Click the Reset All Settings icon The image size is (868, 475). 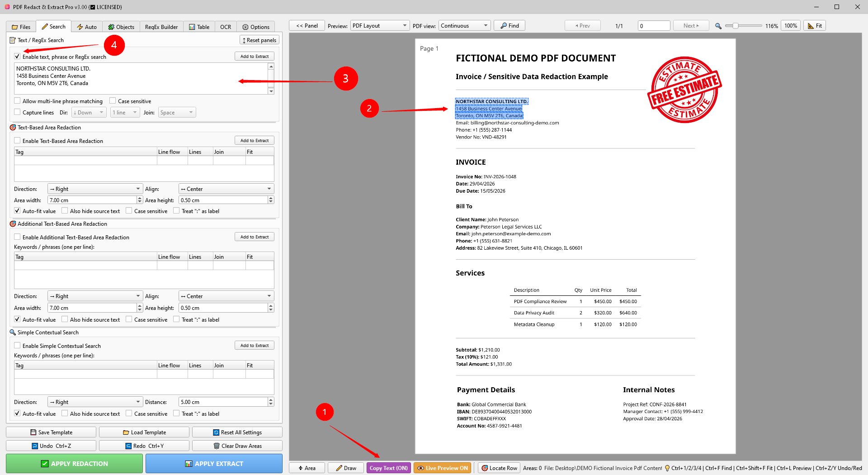(x=216, y=432)
